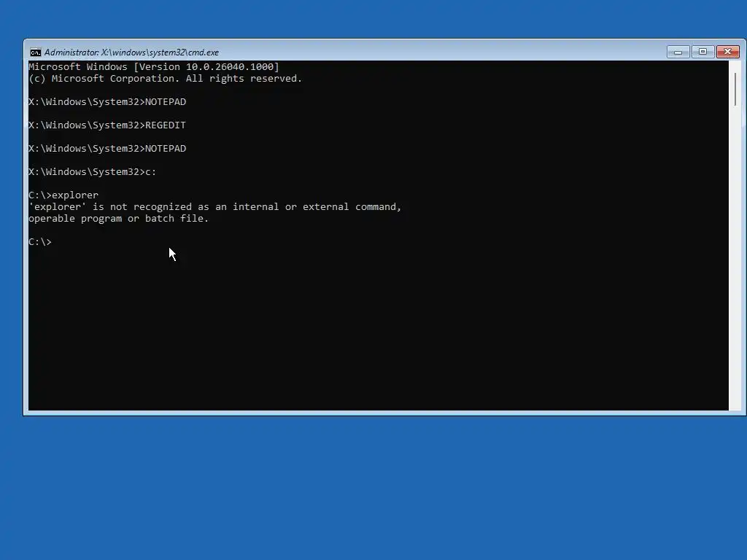Click the 'operable program or batch file.' line
This screenshot has height=560, width=747.
[x=119, y=219]
